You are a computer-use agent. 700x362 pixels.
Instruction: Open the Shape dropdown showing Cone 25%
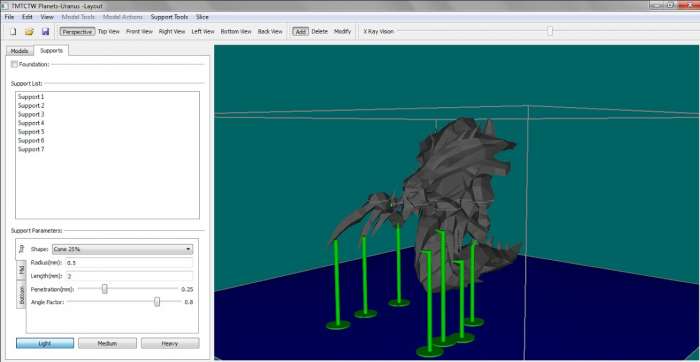(123, 249)
